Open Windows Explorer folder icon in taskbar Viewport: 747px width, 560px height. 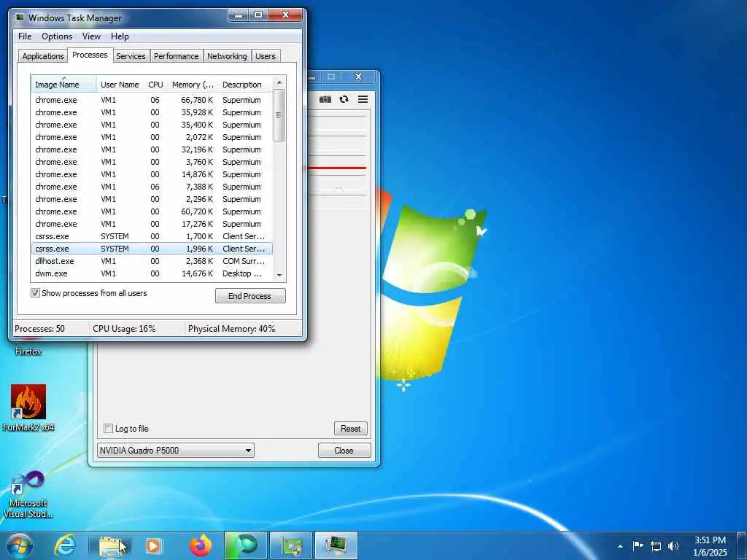[111, 546]
